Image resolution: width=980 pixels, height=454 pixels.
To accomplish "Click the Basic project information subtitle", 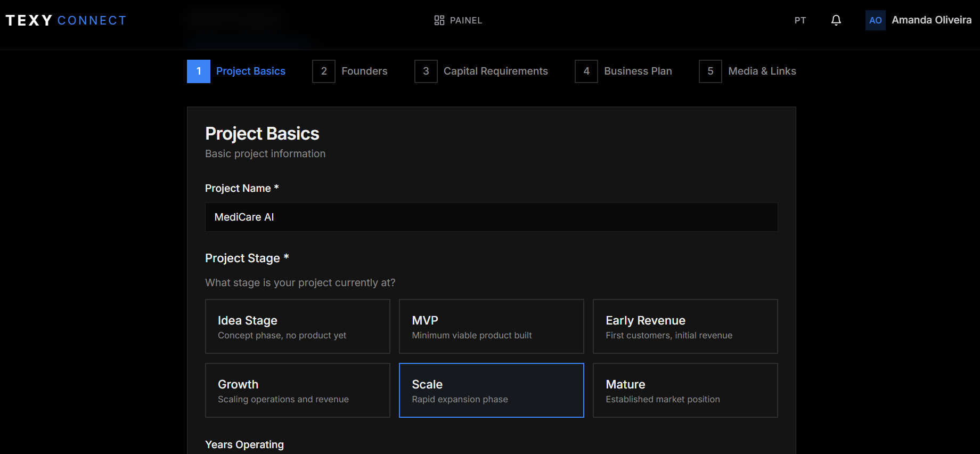I will (x=265, y=154).
